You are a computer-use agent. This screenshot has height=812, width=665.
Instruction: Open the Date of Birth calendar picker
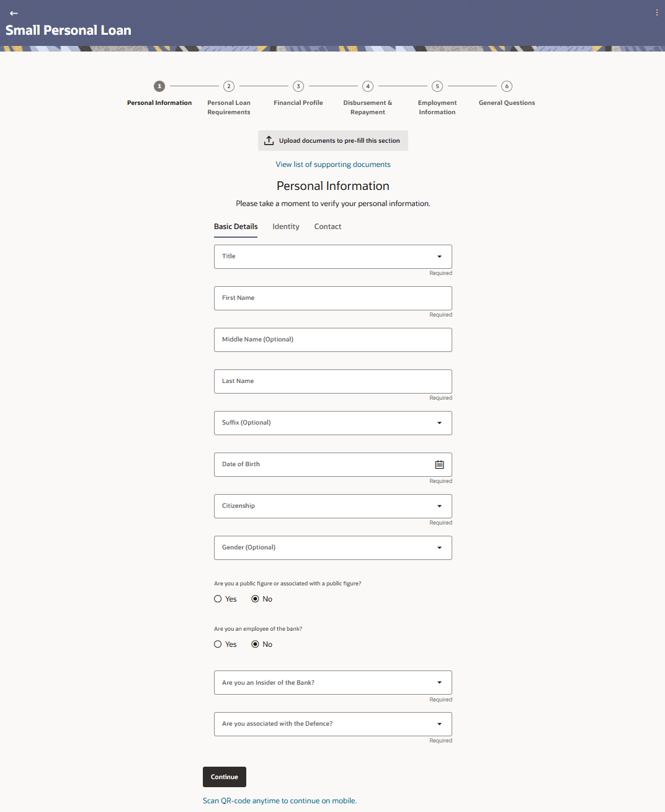[439, 464]
